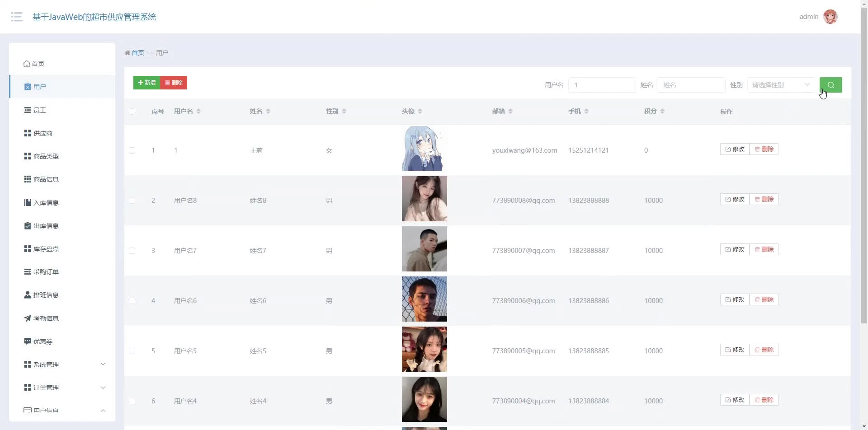Screen dimensions: 868x430
Task: Check the row for 用户名5
Action: (x=132, y=351)
